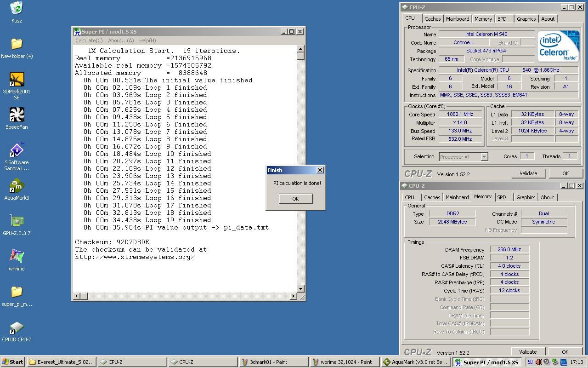The image size is (588, 368).
Task: Click the Intel Celeron inside logo
Action: [x=558, y=46]
